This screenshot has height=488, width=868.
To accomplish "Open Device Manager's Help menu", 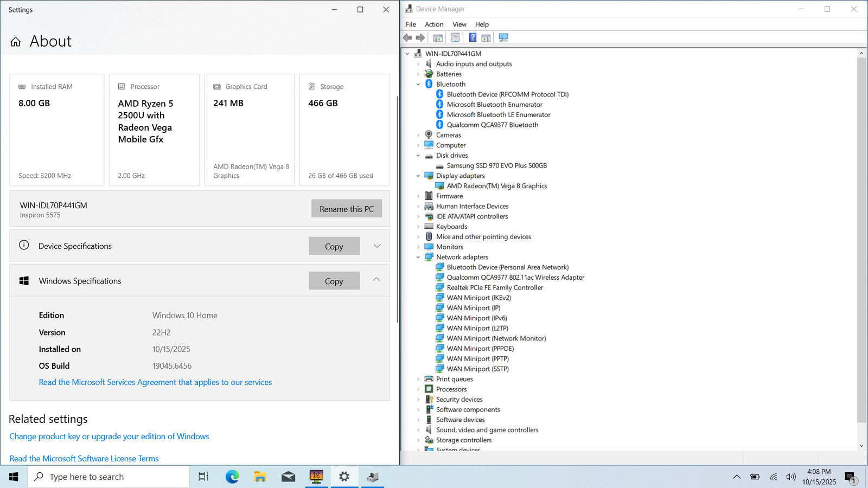I will [482, 24].
